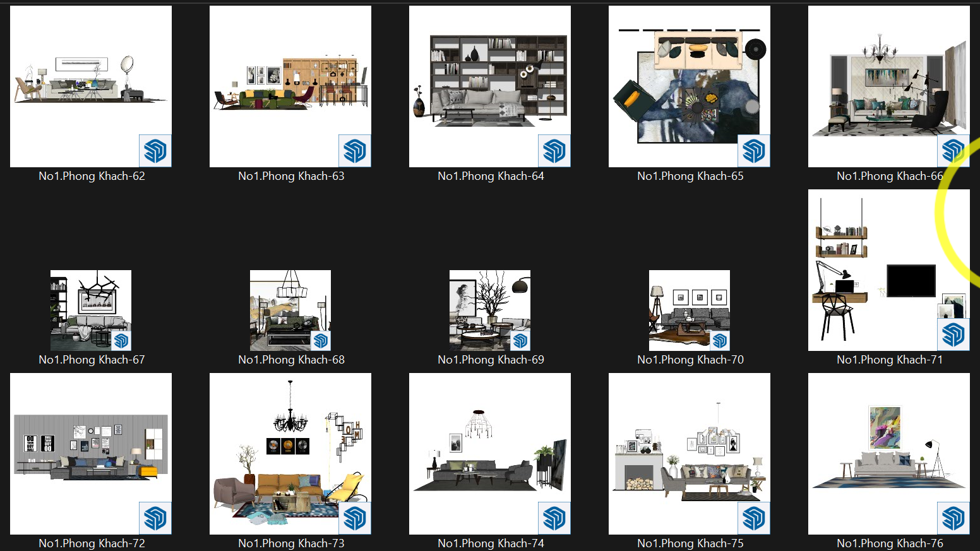This screenshot has width=980, height=551.
Task: Choose the No1.Phong Khach-67 preview image
Action: pyautogui.click(x=91, y=311)
